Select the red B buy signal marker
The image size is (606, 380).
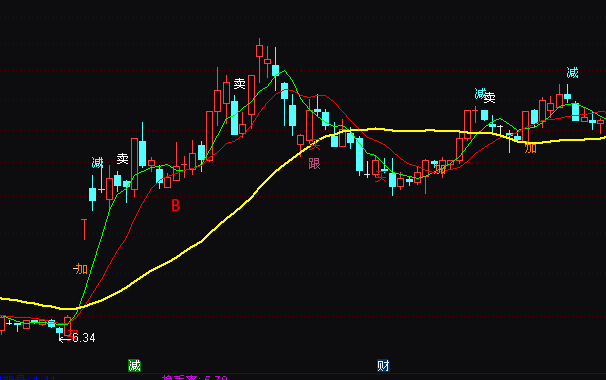coord(175,205)
